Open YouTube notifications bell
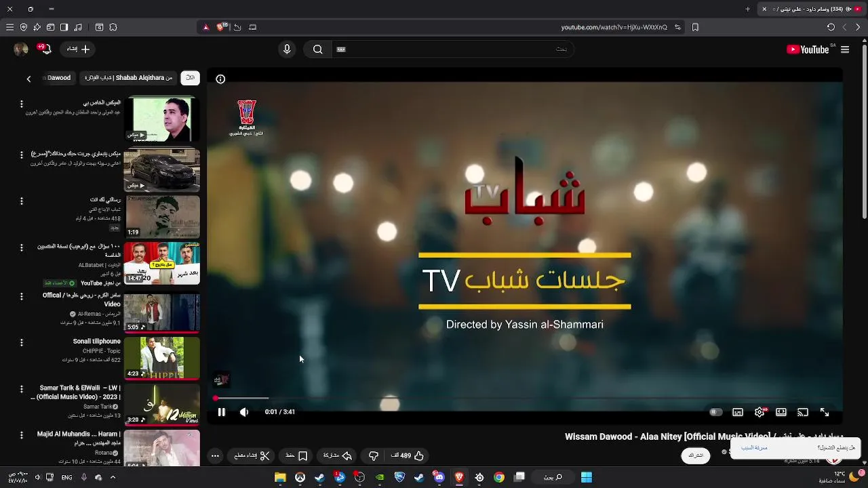 (45, 49)
